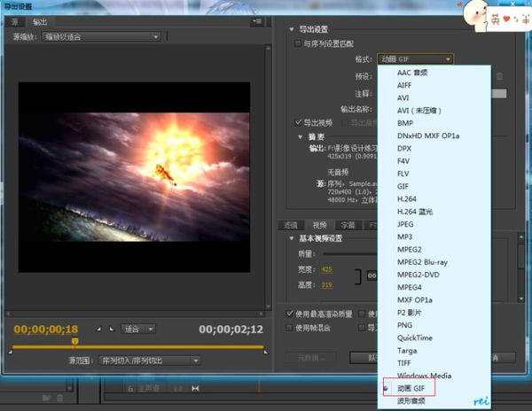This screenshot has width=532, height=411.
Task: Enable 使用帧混合 checkbox
Action: point(289,328)
